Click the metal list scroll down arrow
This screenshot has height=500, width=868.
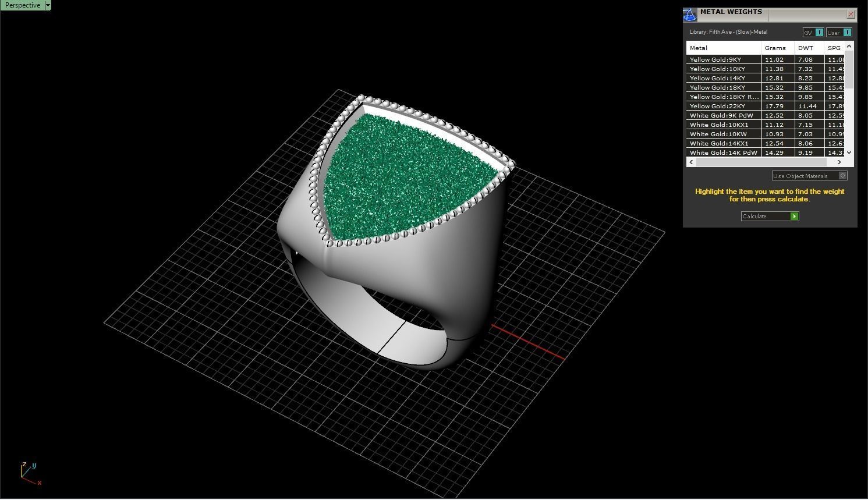(849, 153)
